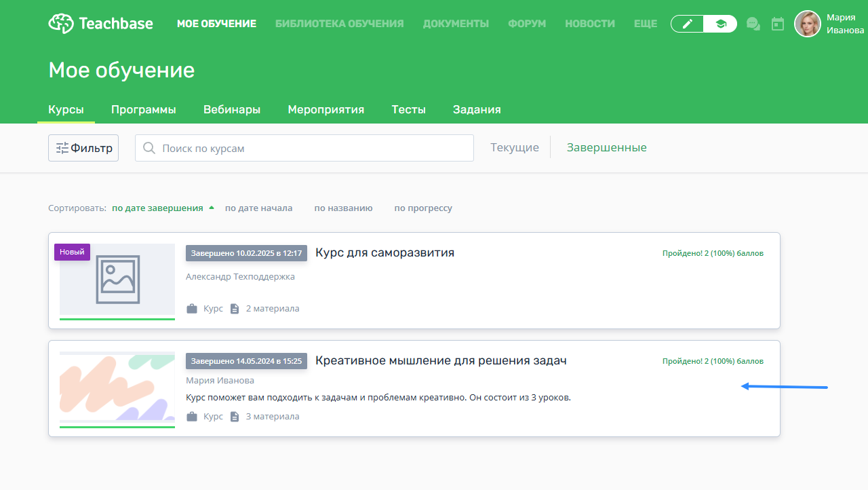The height and width of the screenshot is (490, 868).
Task: Switch to the Вебинары tab
Action: point(232,109)
